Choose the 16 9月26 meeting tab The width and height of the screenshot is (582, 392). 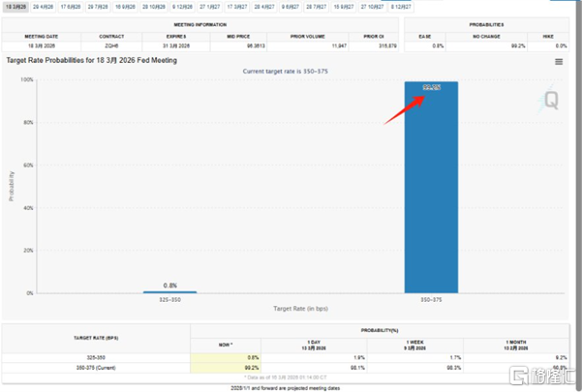(x=125, y=7)
